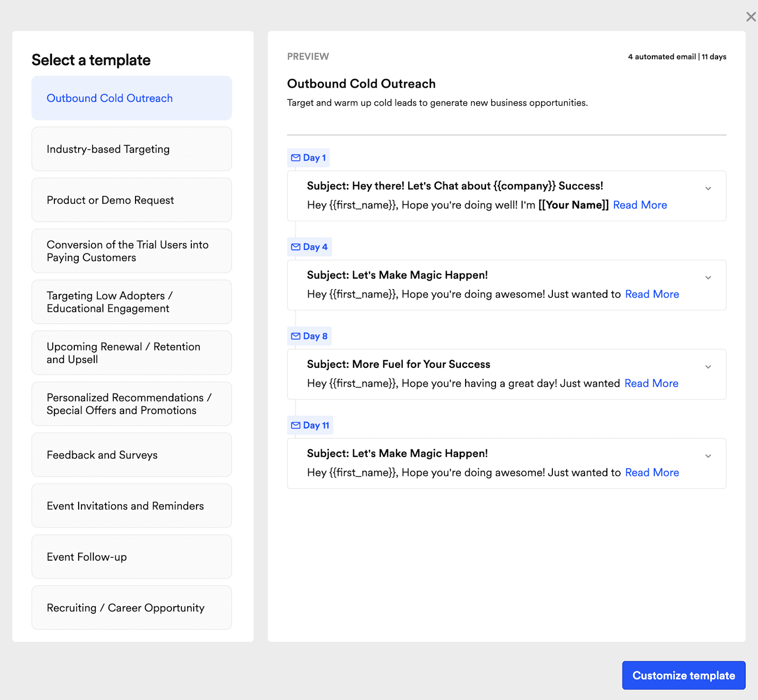Viewport: 758px width, 700px height.
Task: Click Day 11 subject 'Let's Make Magic Happen!'
Action: tap(420, 453)
